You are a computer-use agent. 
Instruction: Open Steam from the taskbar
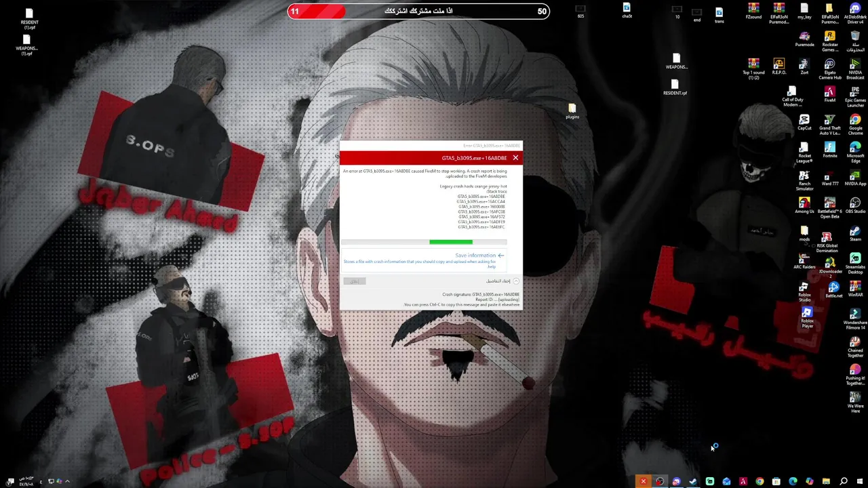pos(693,481)
